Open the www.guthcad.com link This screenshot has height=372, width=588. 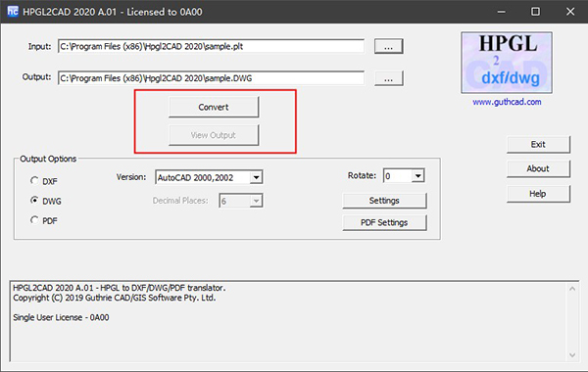click(x=507, y=102)
